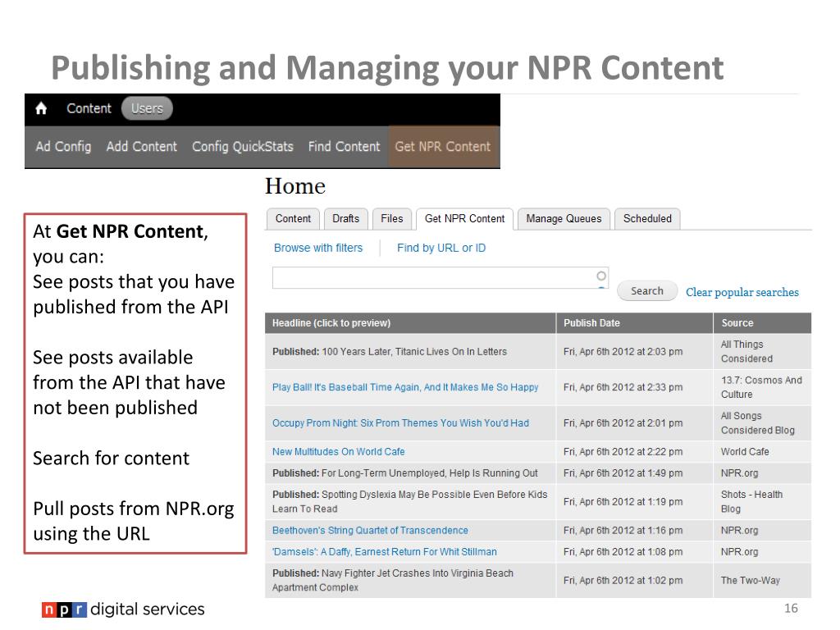This screenshot has width=840, height=630.
Task: Open Ad Config shortcut
Action: pos(63,147)
